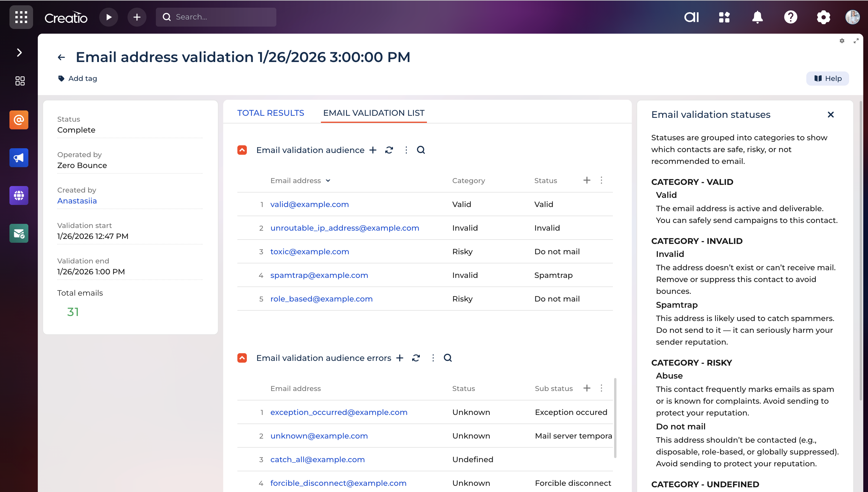Select the EMAIL VALIDATION LIST tab
Screen dimensions: 868x492
point(373,113)
